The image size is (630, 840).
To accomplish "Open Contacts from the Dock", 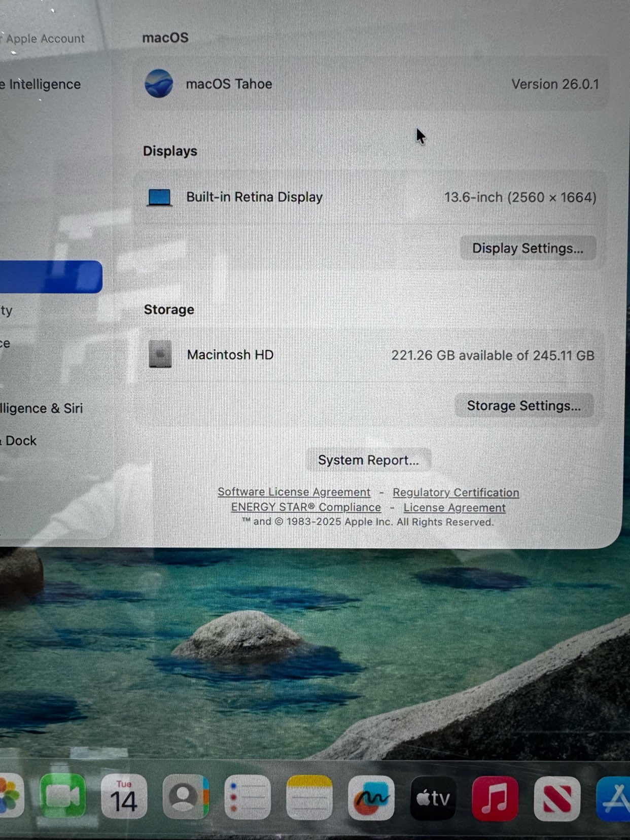I will pyautogui.click(x=186, y=797).
